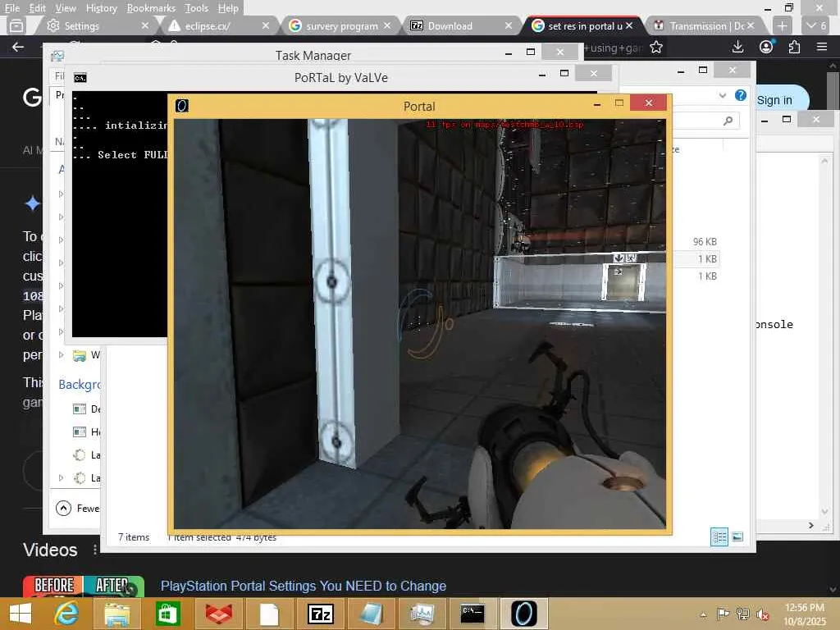Open the browser hamburger application menu
This screenshot has width=840, height=630.
(x=822, y=47)
